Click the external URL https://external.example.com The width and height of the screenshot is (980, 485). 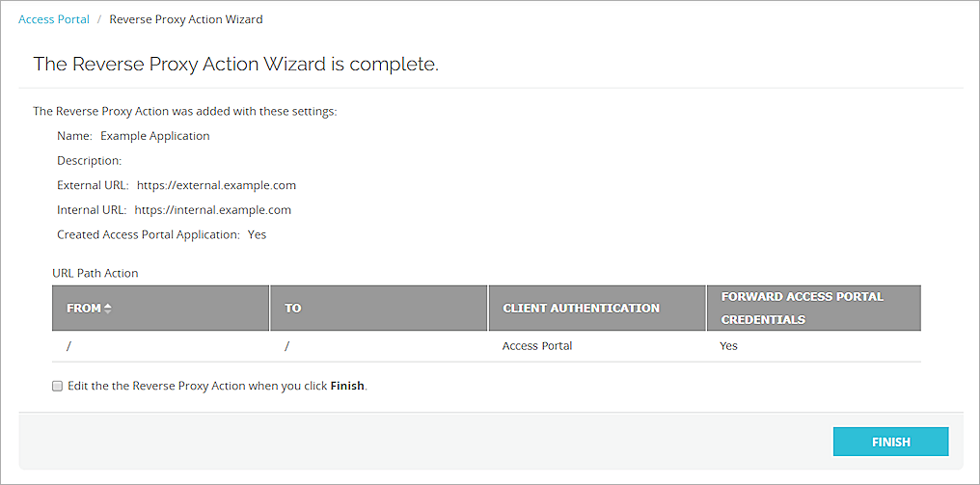(216, 185)
